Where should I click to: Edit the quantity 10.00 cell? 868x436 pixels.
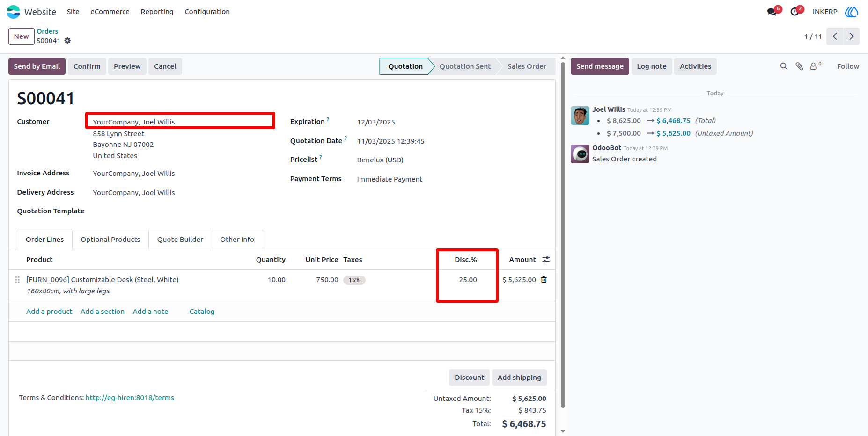(x=276, y=280)
